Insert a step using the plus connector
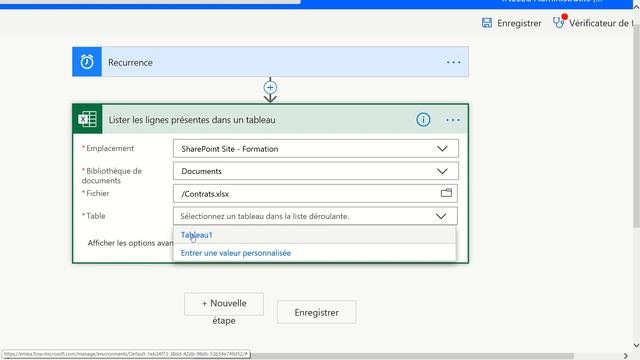The width and height of the screenshot is (640, 360). click(x=270, y=87)
